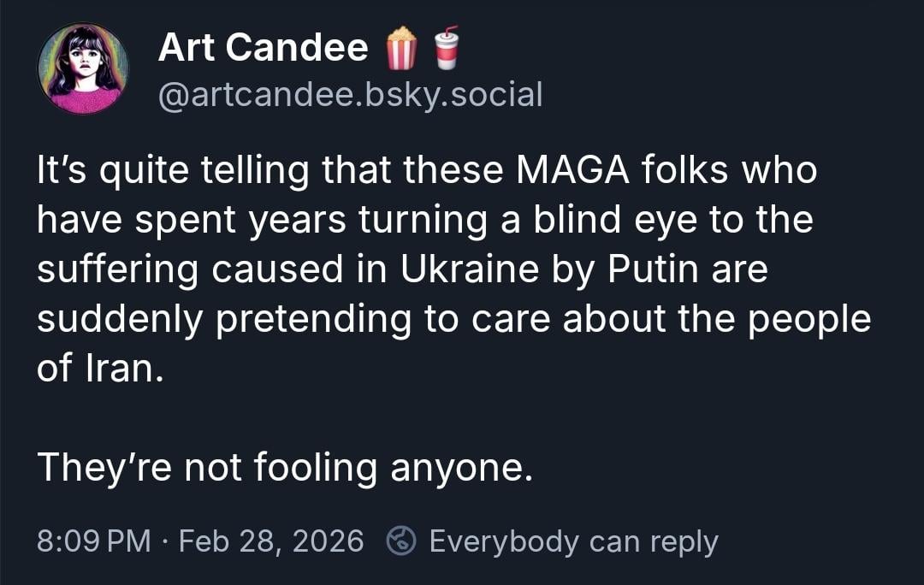This screenshot has height=585, width=924.
Task: Click the popcorn emoji beside the name
Action: pos(401,47)
